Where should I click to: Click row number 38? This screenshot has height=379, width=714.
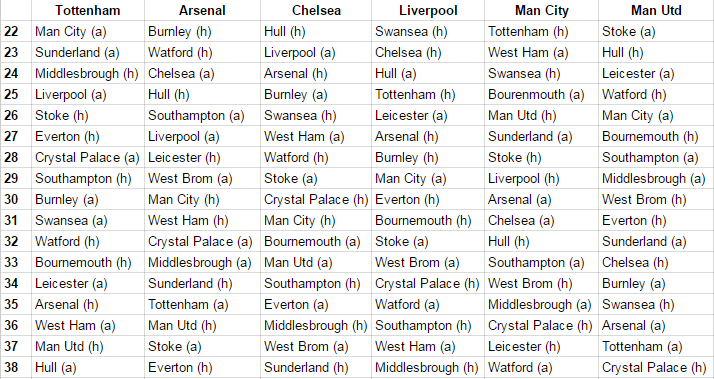tap(16, 368)
